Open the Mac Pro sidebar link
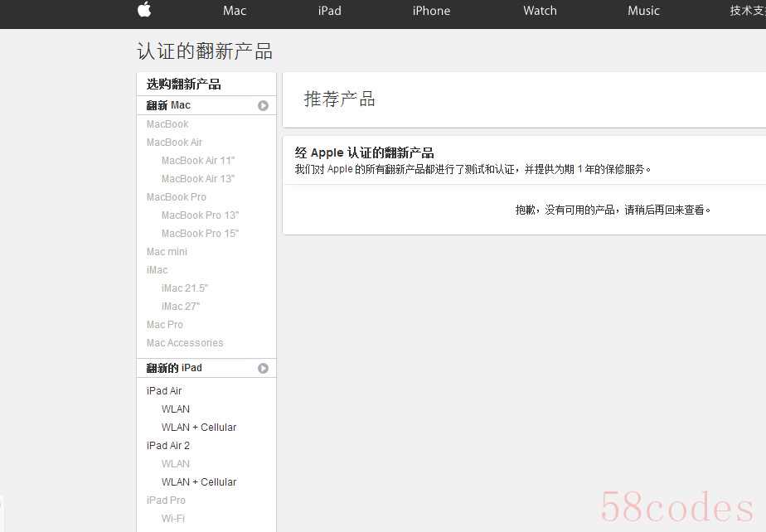The height and width of the screenshot is (532, 766). 165,325
